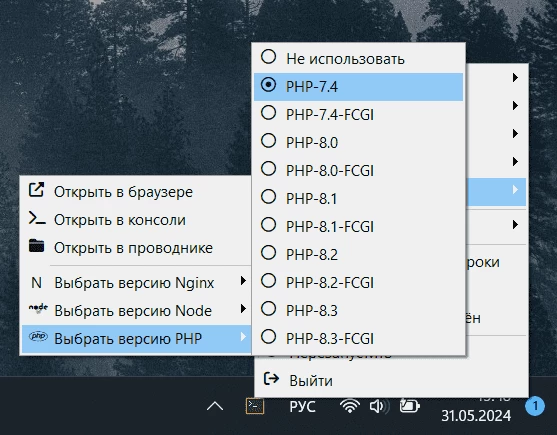Open the "Выбрать версию Nginx" submenu
Viewport: 557px width, 435px height.
click(136, 283)
